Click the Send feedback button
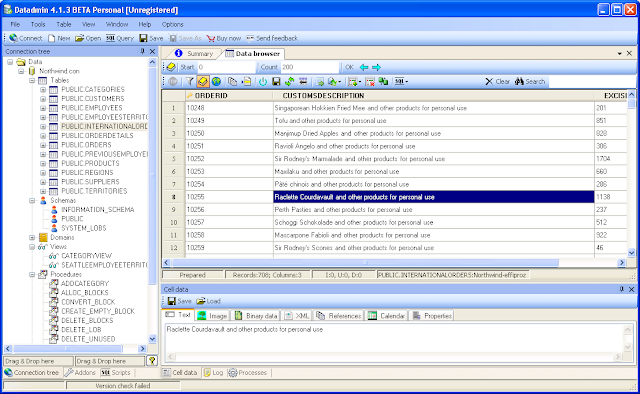The image size is (640, 394). click(272, 38)
